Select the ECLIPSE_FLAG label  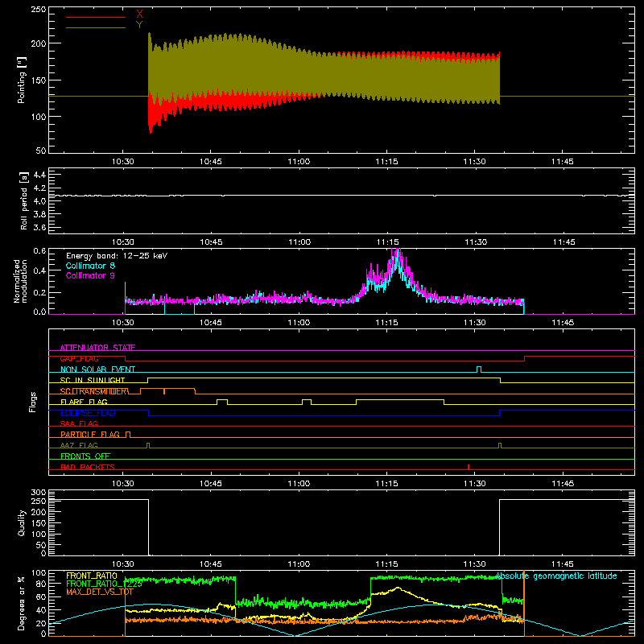pos(88,413)
